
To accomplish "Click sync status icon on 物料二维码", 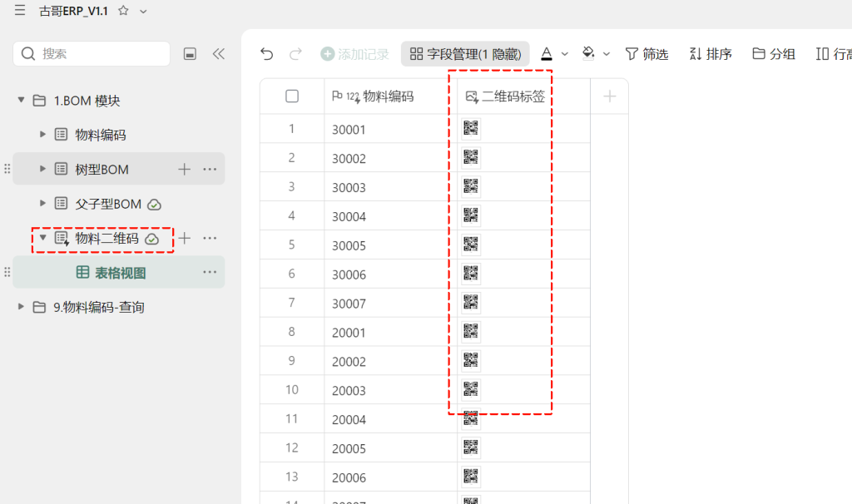I will pyautogui.click(x=152, y=239).
